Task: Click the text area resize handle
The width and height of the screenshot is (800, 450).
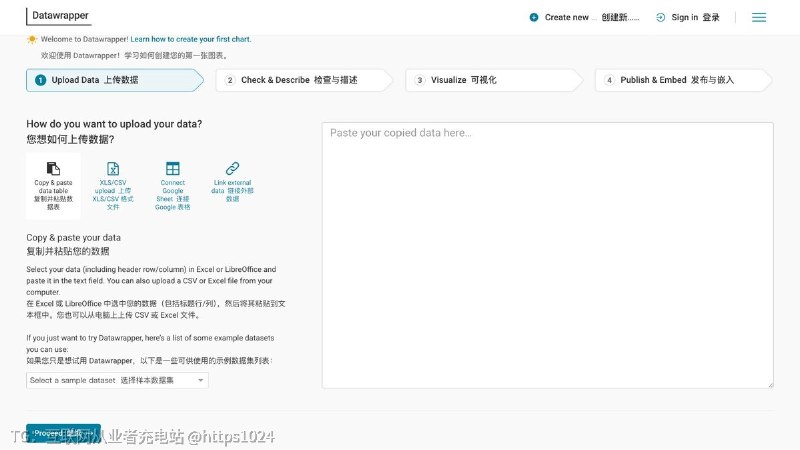Action: tap(770, 385)
